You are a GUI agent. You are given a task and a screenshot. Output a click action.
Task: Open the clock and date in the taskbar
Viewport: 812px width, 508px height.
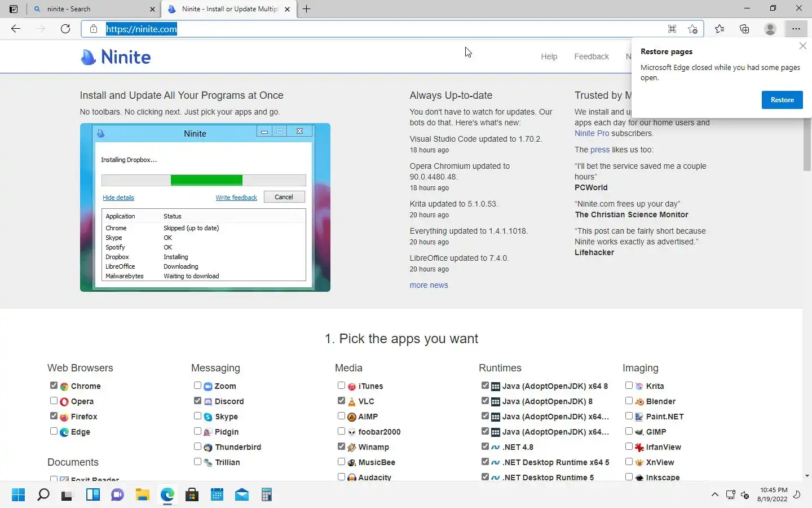(773, 494)
